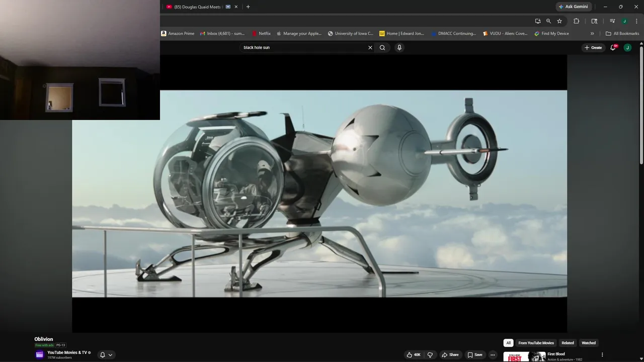Open the media controls icon
644x362 pixels.
pyautogui.click(x=612, y=21)
